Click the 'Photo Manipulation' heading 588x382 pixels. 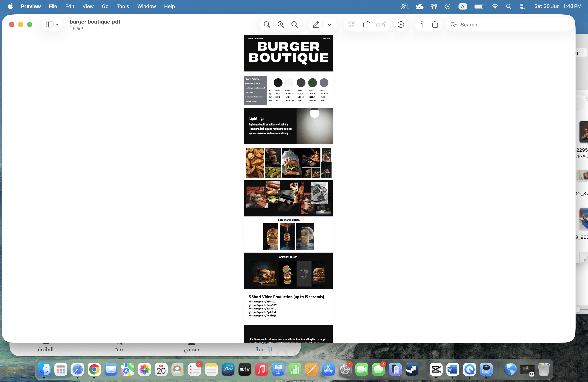288,220
